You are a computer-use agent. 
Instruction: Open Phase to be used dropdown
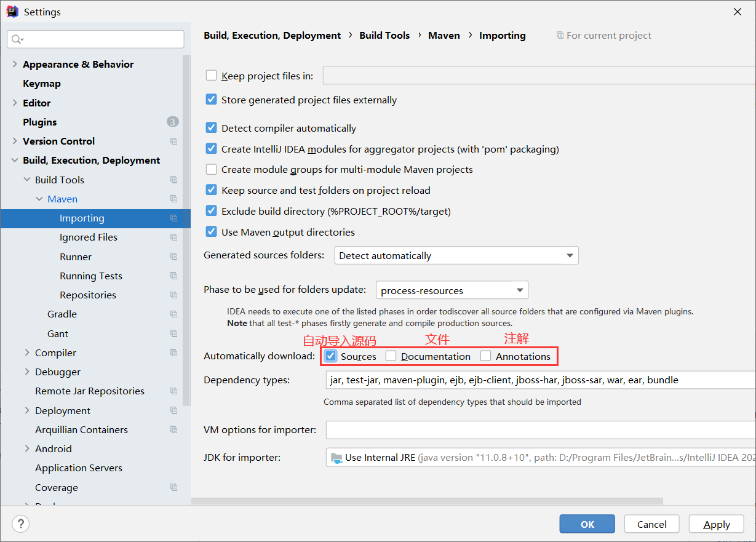click(452, 290)
